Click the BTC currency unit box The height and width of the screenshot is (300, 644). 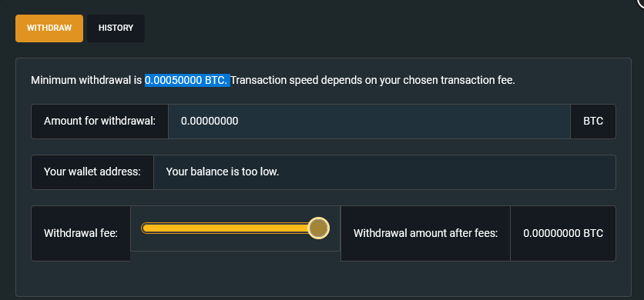tap(593, 122)
